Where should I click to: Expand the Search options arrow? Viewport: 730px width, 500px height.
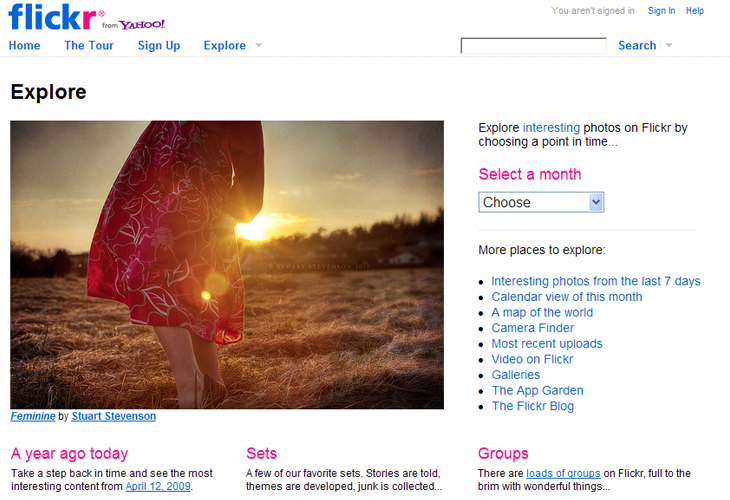(669, 45)
